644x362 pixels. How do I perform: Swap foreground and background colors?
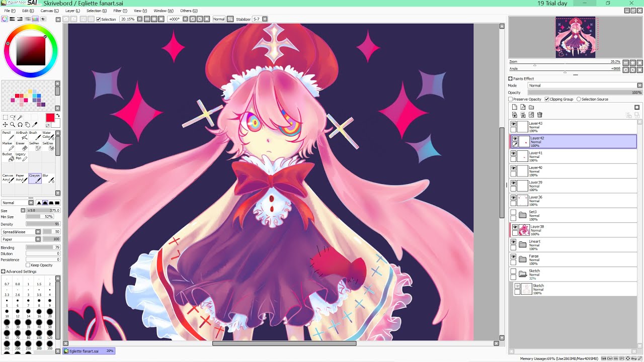coord(57,116)
